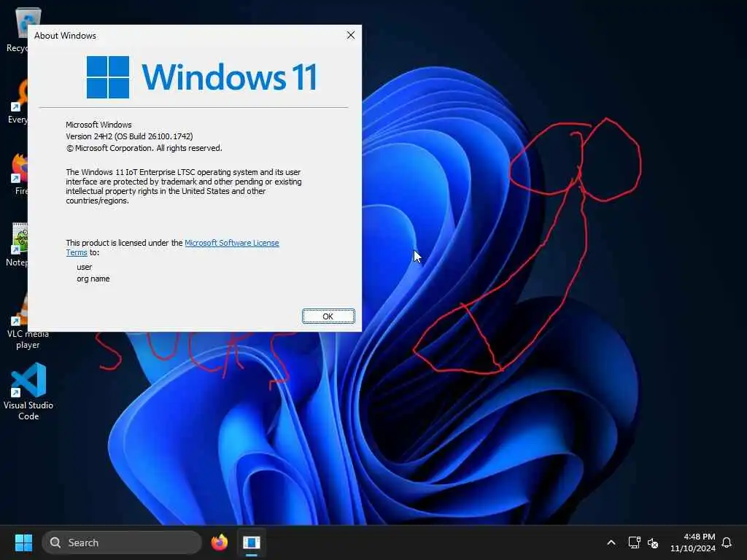
Task: Open the Recycle Bin desktop icon
Action: pyautogui.click(x=21, y=29)
